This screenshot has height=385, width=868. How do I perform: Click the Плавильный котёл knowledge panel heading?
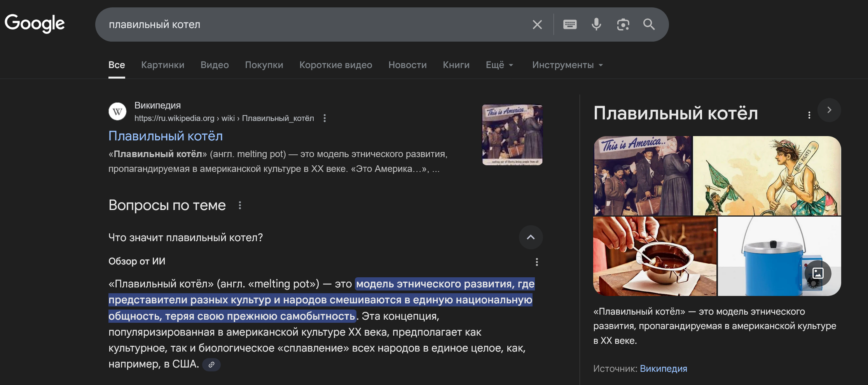click(x=676, y=114)
